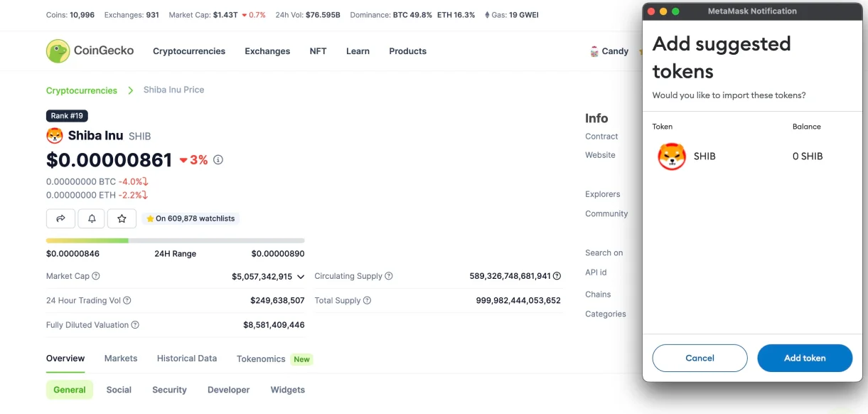Click breadcrumb chevron after Cryptocurrencies
Viewport: 868px width, 414px height.
click(131, 90)
